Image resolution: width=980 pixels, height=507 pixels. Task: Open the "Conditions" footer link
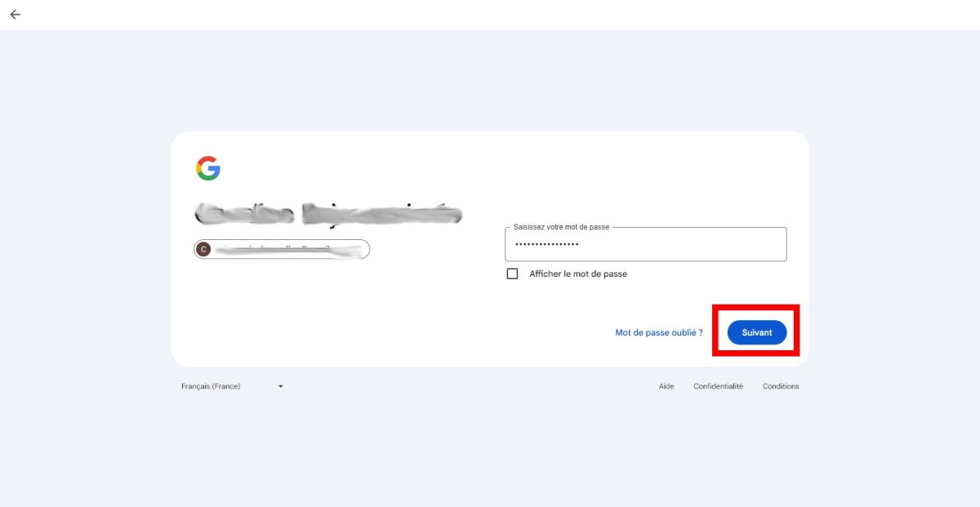[x=781, y=386]
